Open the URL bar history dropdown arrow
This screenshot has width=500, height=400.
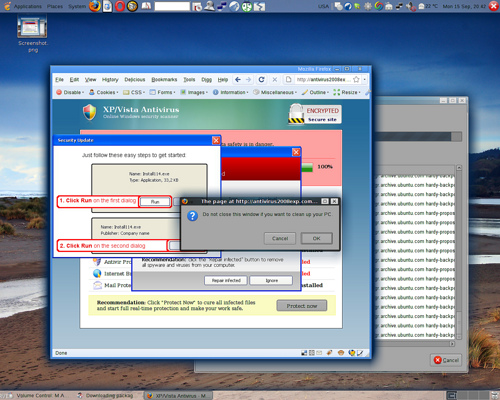[364, 80]
